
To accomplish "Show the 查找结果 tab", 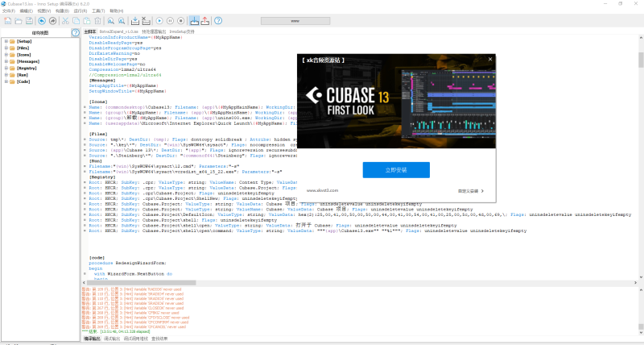I will pyautogui.click(x=159, y=339).
